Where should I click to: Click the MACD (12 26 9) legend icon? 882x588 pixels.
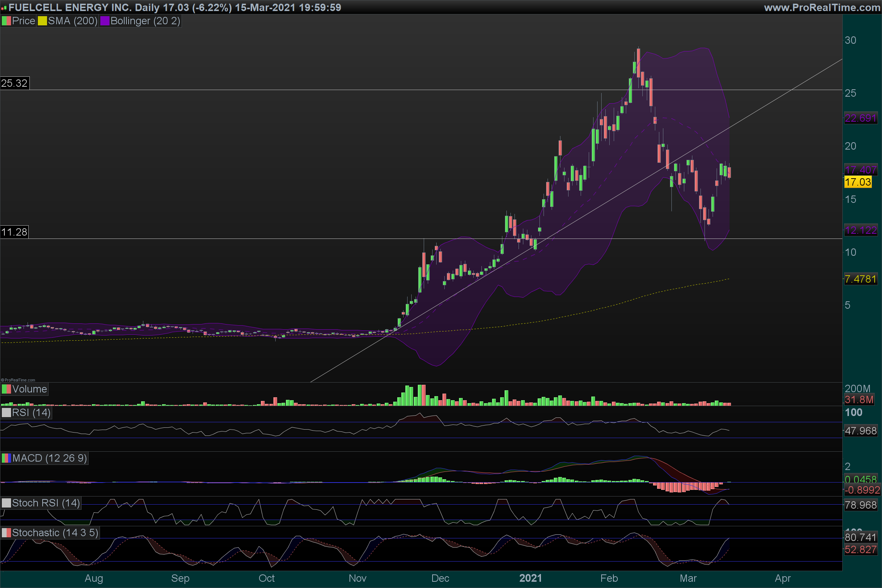pyautogui.click(x=6, y=458)
